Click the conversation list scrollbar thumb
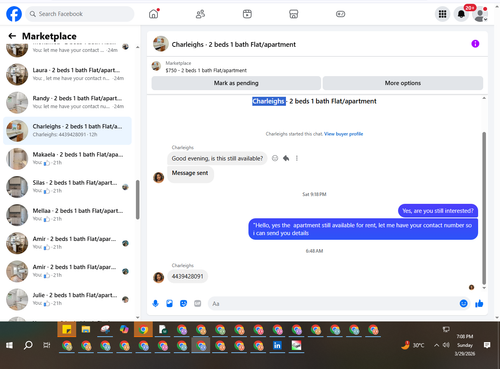The height and width of the screenshot is (369, 500). point(137,200)
